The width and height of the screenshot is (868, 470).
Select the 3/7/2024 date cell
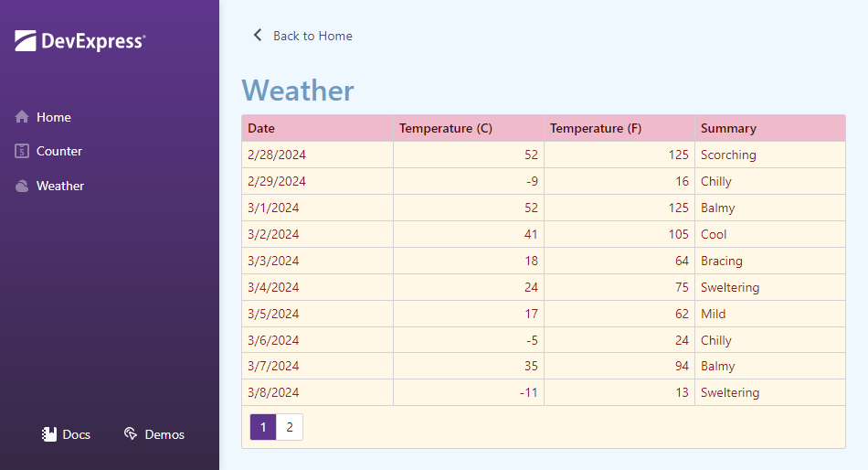click(x=318, y=366)
